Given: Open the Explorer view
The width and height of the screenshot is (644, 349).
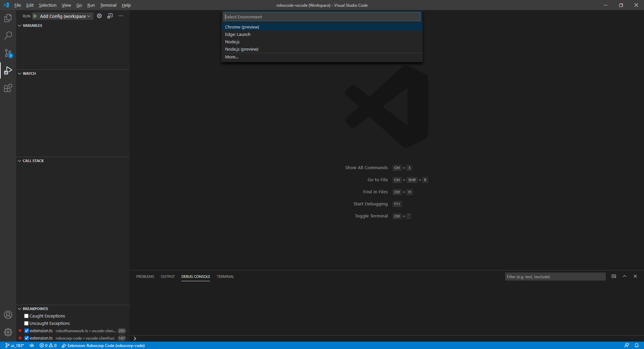Looking at the screenshot, I should point(8,18).
